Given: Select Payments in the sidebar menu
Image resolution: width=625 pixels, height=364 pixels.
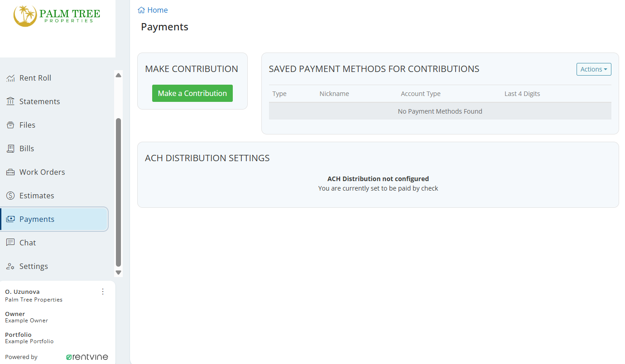Looking at the screenshot, I should pyautogui.click(x=54, y=219).
